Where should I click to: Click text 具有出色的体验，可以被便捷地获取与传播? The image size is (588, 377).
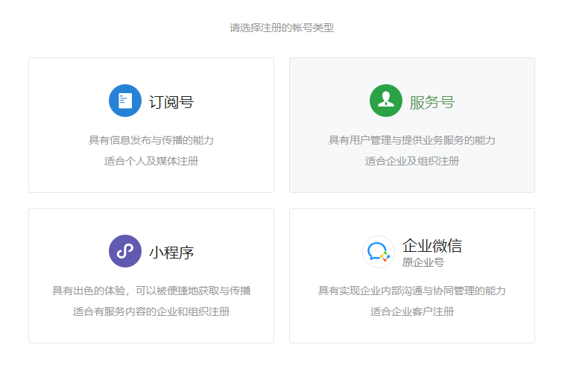pyautogui.click(x=151, y=291)
